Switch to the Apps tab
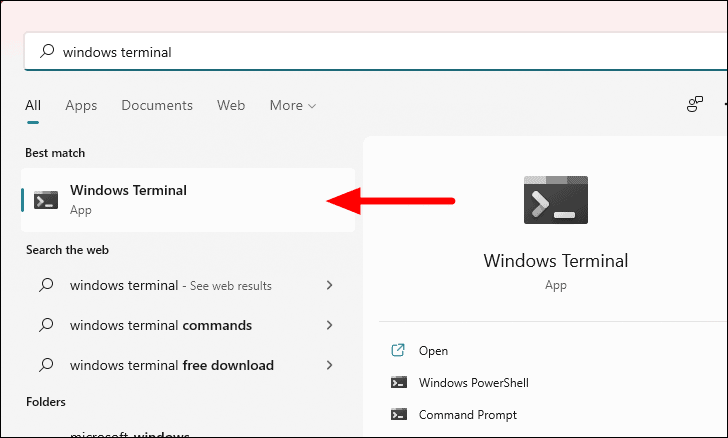 [x=81, y=105]
